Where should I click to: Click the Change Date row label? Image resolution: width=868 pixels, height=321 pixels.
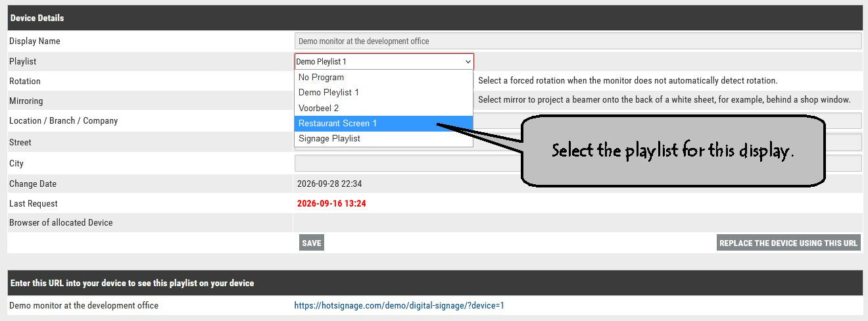pyautogui.click(x=33, y=184)
